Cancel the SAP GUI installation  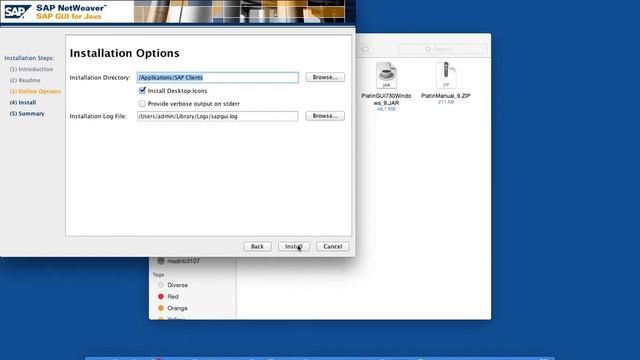(x=333, y=247)
